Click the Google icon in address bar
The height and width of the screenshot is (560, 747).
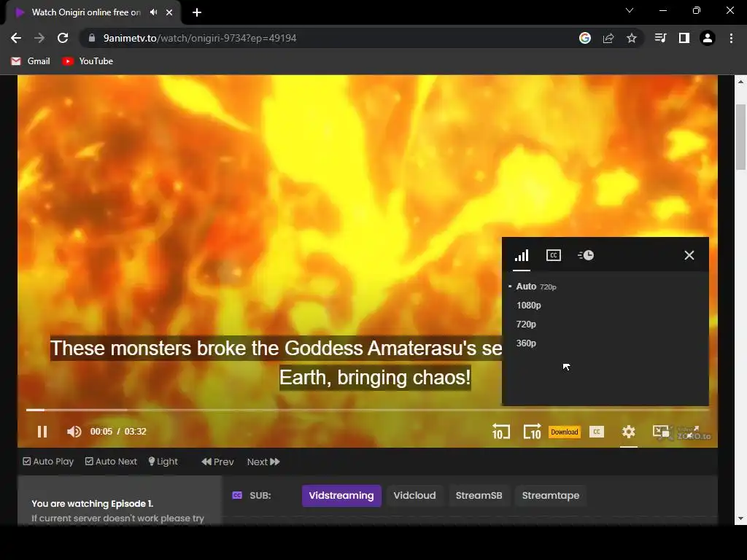click(x=585, y=38)
